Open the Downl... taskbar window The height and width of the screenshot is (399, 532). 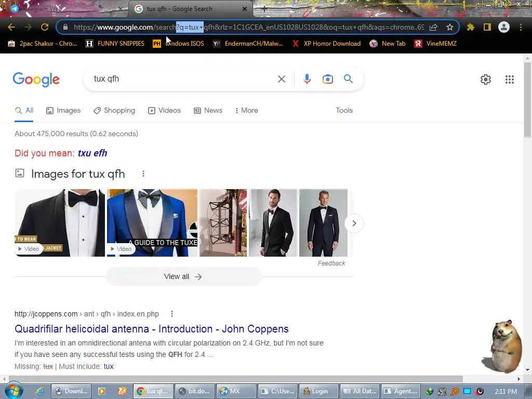click(71, 391)
